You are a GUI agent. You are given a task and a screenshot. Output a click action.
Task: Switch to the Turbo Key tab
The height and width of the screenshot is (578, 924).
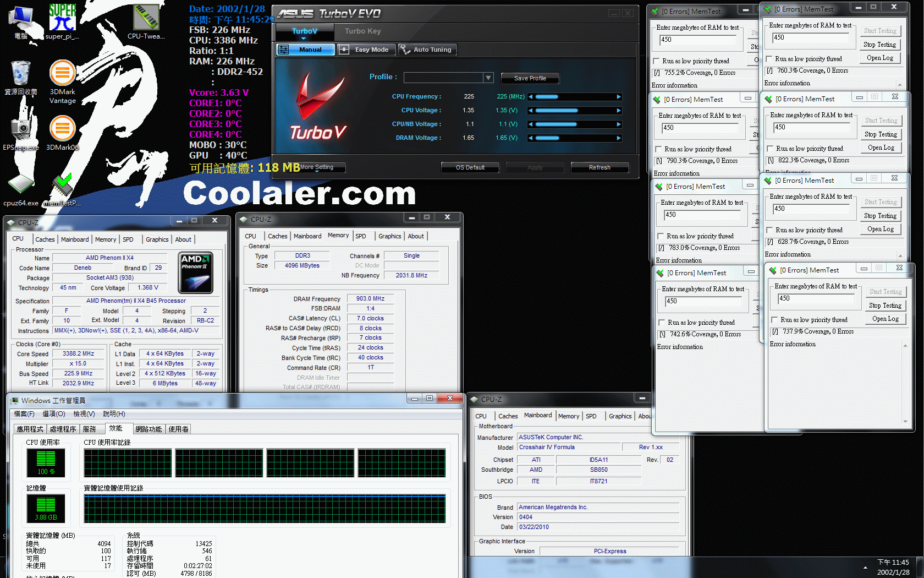362,31
